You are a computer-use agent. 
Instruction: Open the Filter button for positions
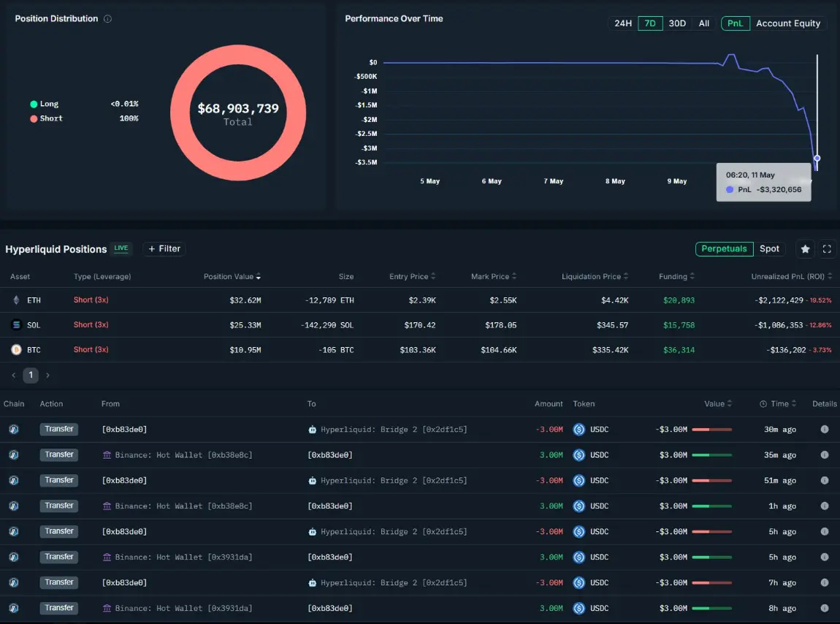point(164,248)
